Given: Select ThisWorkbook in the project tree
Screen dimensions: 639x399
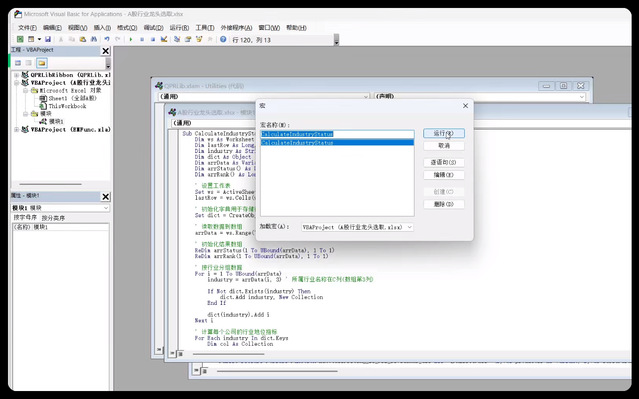Looking at the screenshot, I should click(67, 106).
